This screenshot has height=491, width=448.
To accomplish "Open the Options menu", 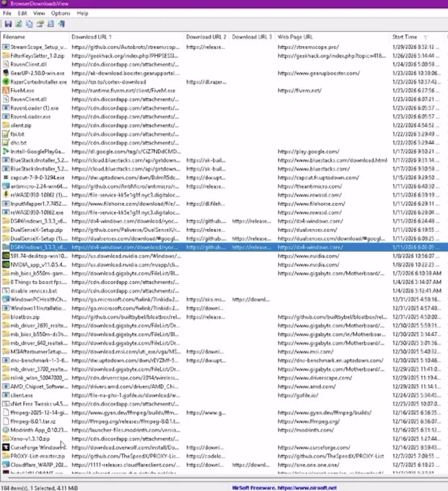I will tap(61, 13).
